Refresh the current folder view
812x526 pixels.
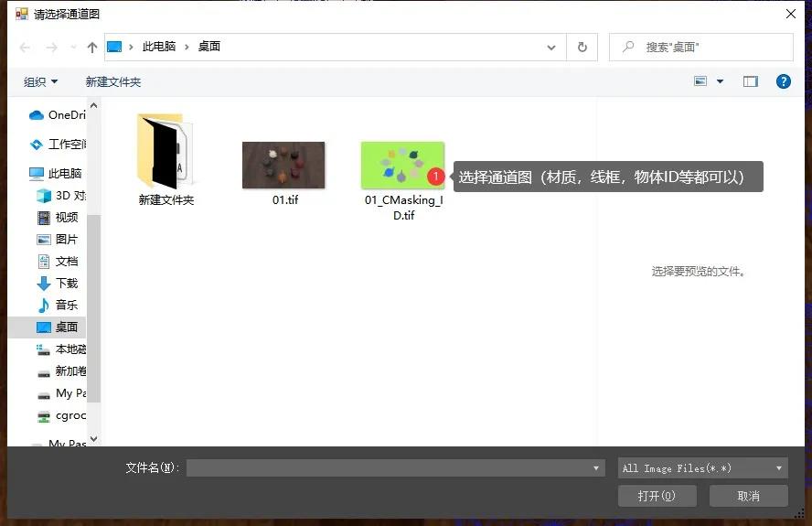pyautogui.click(x=582, y=47)
